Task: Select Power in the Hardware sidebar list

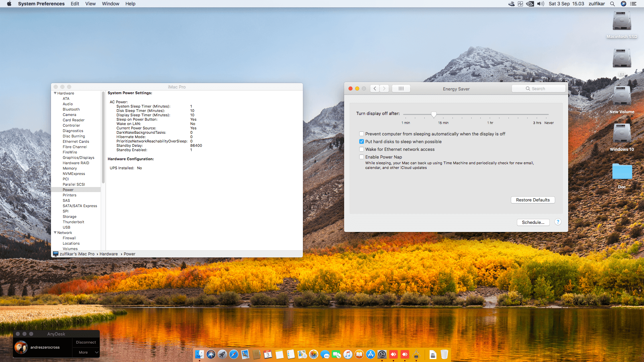Action: (68, 190)
